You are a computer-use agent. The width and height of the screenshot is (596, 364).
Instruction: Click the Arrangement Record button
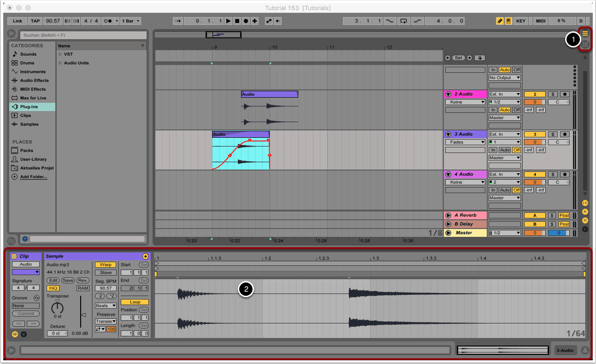246,21
